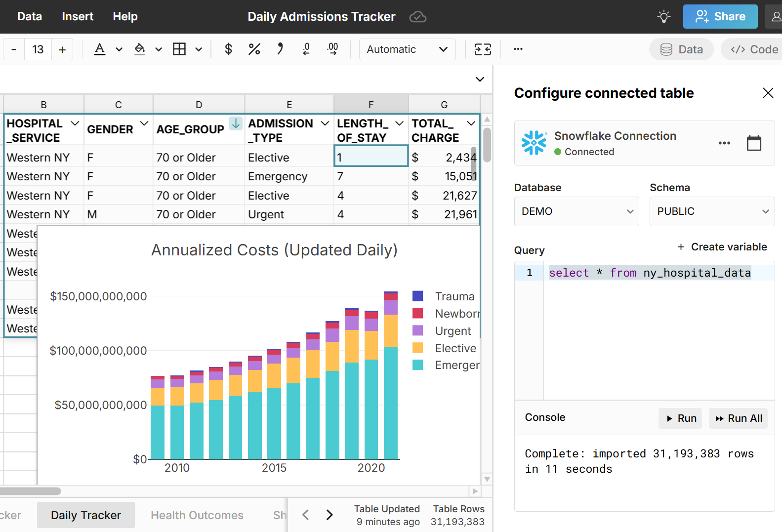This screenshot has height=532, width=782.
Task: Click the borders grid icon
Action: point(179,49)
